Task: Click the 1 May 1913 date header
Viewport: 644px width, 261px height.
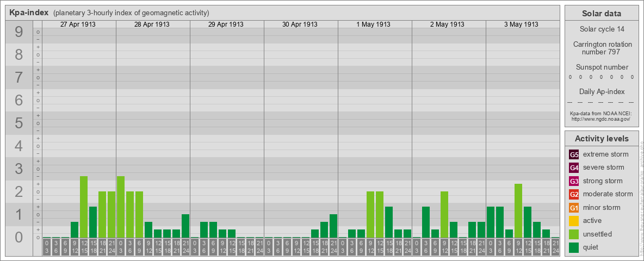Action: point(373,24)
